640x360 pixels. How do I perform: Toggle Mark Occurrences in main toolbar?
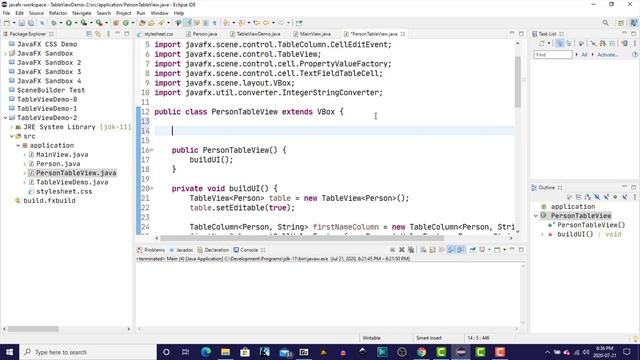coord(187,23)
